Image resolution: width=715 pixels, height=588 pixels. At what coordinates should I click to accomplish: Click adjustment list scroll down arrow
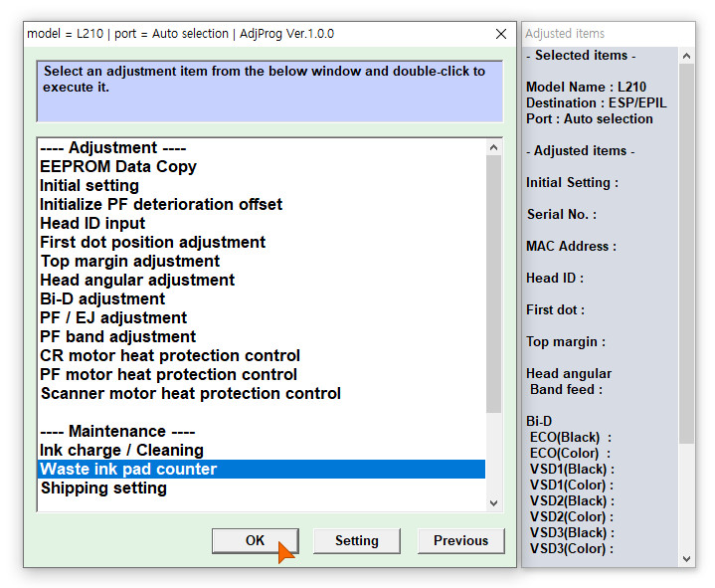pyautogui.click(x=493, y=503)
